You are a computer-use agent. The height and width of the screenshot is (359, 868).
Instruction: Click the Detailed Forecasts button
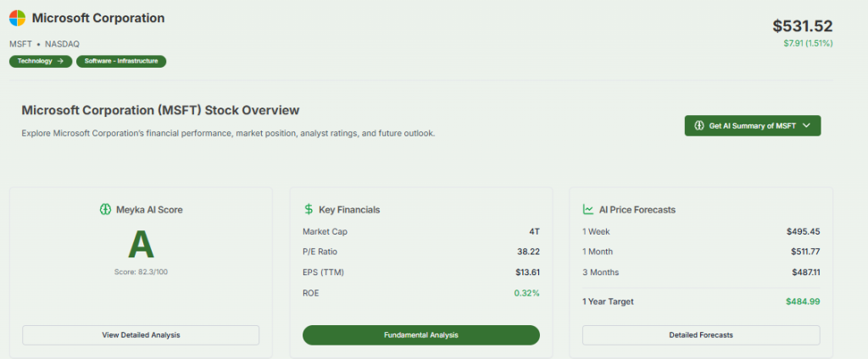(701, 335)
